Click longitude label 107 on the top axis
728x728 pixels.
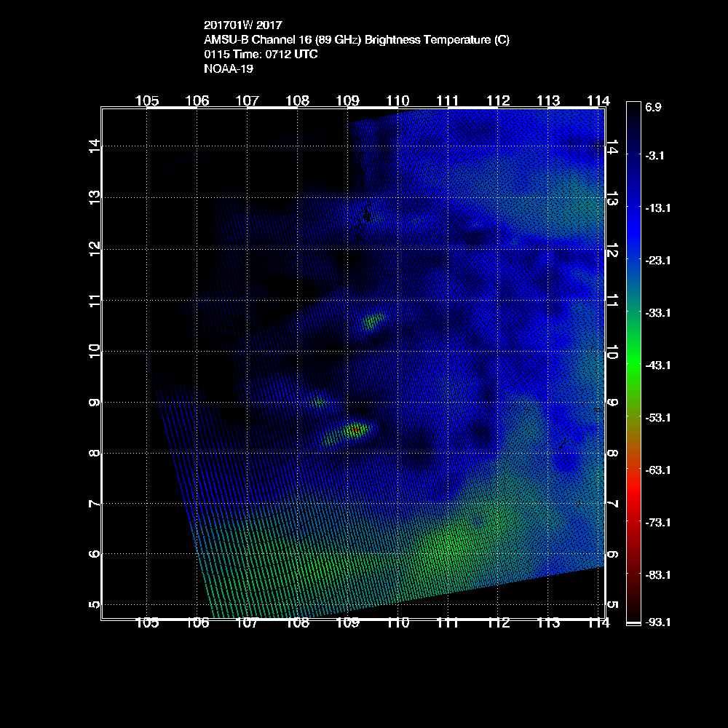[247, 100]
